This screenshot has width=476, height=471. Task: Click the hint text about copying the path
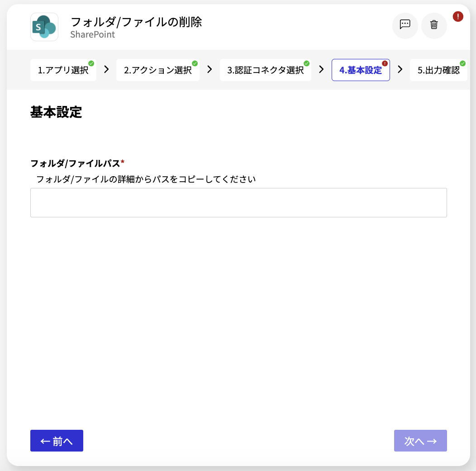point(146,179)
